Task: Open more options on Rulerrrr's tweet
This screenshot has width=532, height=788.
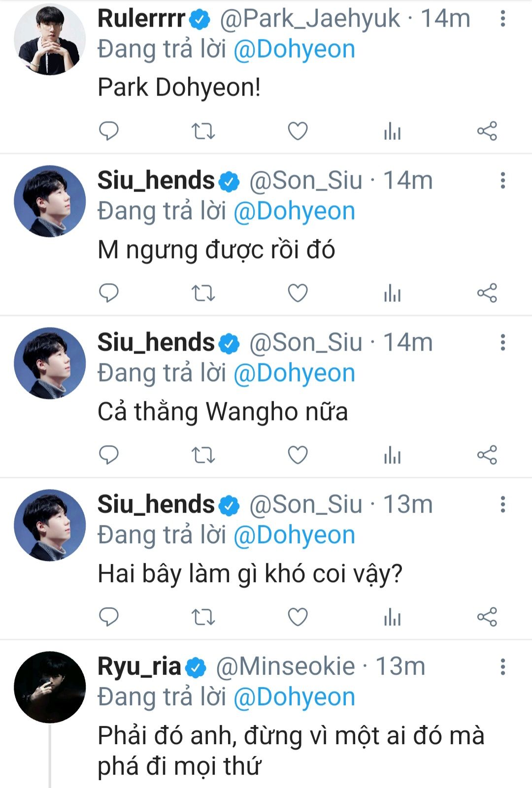Action: coord(502,19)
